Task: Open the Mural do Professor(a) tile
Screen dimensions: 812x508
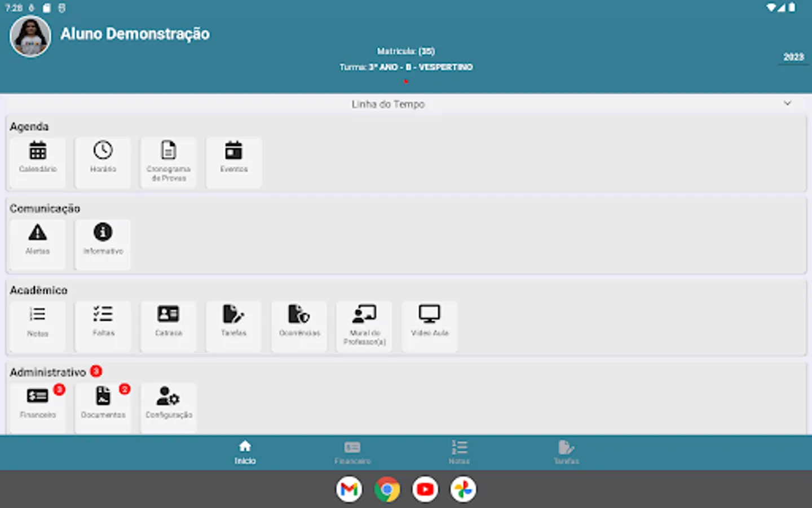Action: point(365,326)
